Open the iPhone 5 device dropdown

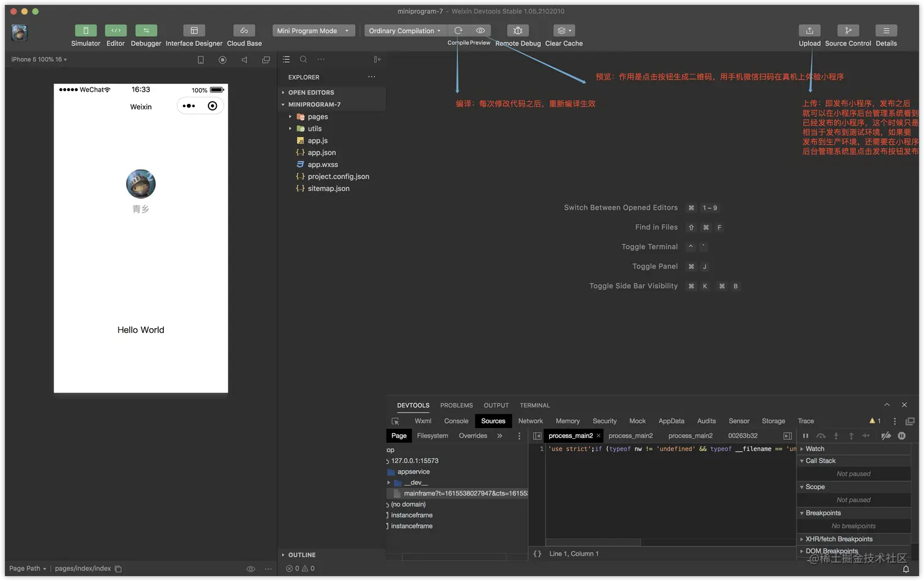coord(39,59)
